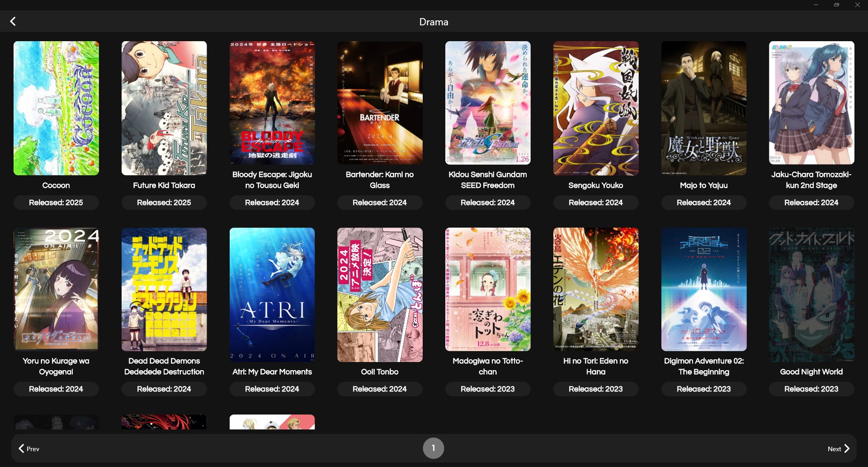Open the Yoru no Kurage wa Oyogenai poster

pos(56,289)
